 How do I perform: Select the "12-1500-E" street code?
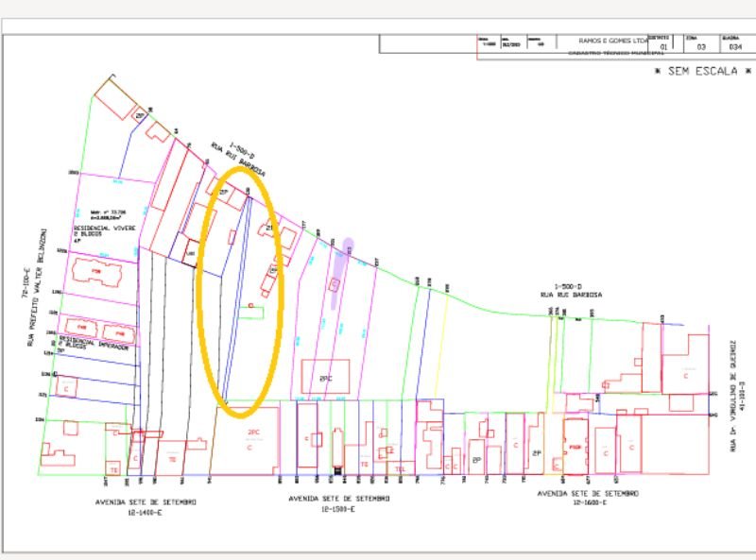[x=337, y=509]
